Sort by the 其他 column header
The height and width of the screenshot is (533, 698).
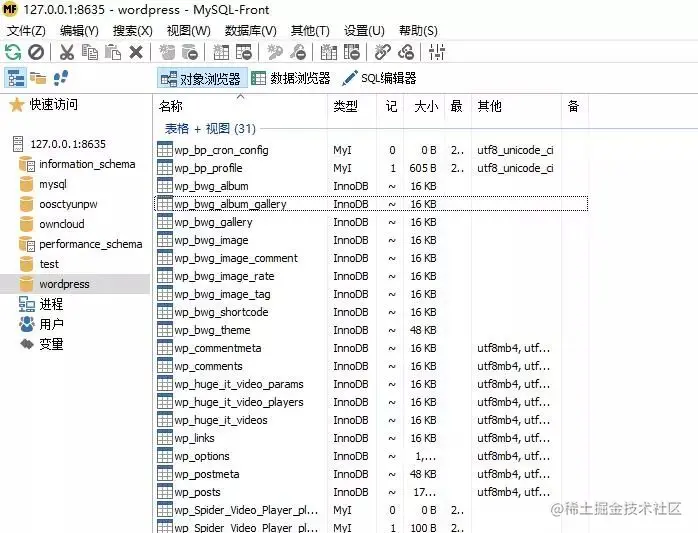[x=516, y=106]
